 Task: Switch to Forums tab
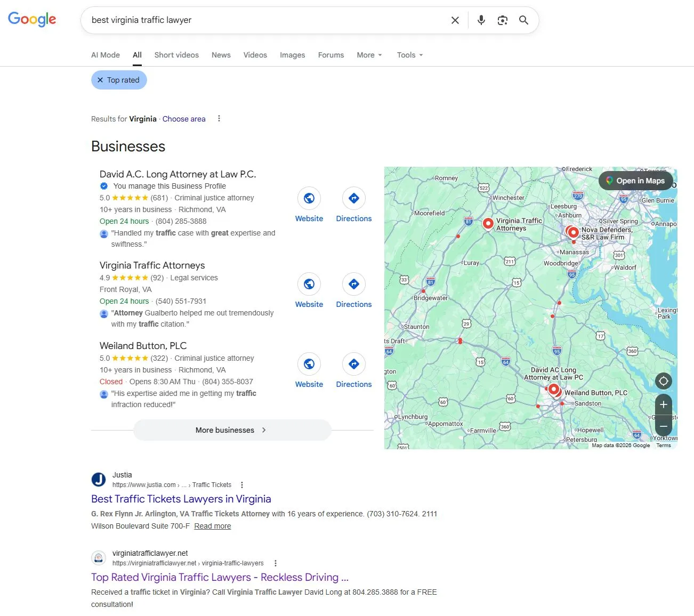tap(331, 55)
